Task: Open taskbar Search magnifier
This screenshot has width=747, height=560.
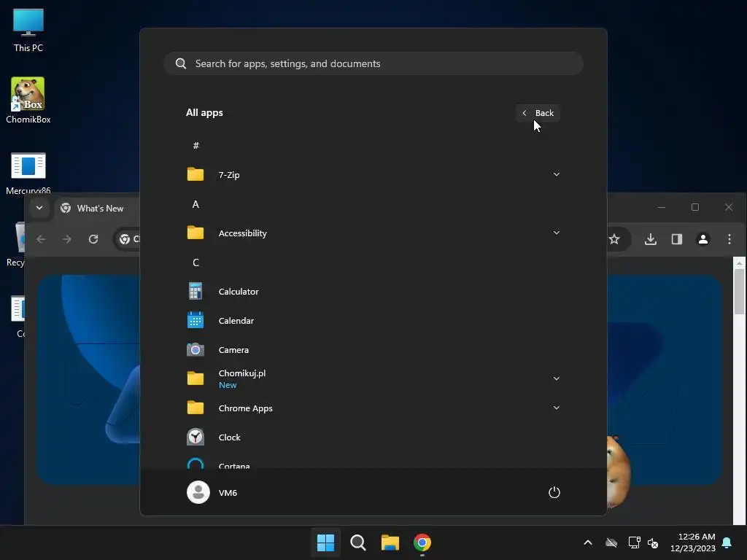Action: pos(357,542)
